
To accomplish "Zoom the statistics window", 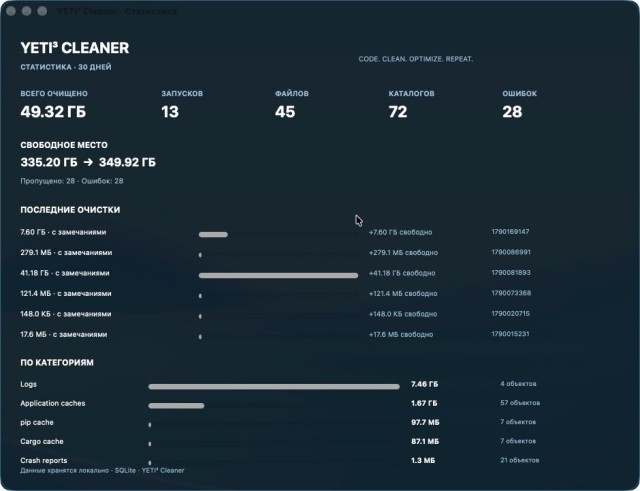I will tap(42, 11).
